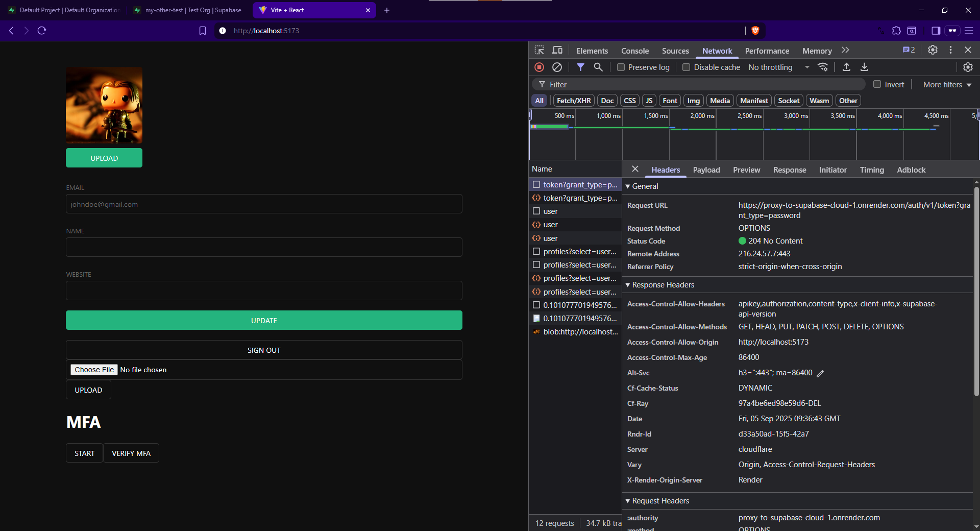Open the Brave Shields icon
Screen dimensions: 980x531
pos(755,31)
